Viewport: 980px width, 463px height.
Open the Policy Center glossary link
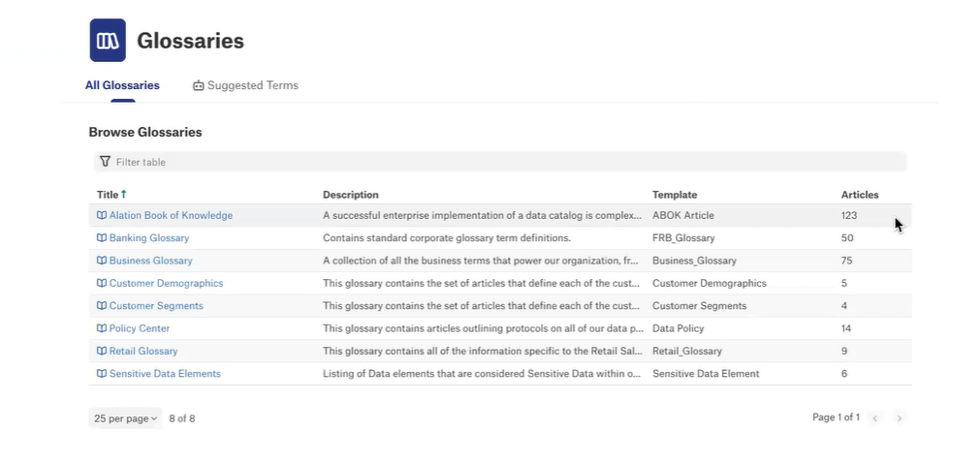click(140, 328)
